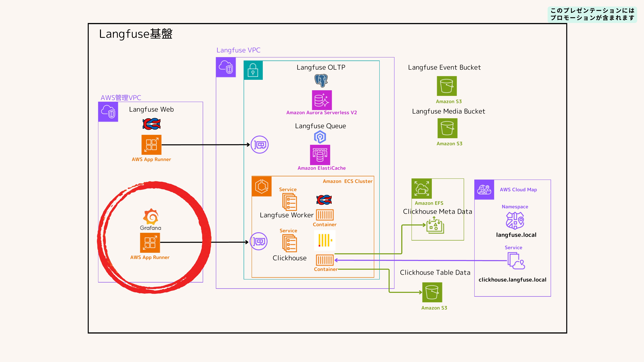The image size is (644, 362).
Task: Click the Langfuse Media Bucket heading
Action: pyautogui.click(x=449, y=111)
